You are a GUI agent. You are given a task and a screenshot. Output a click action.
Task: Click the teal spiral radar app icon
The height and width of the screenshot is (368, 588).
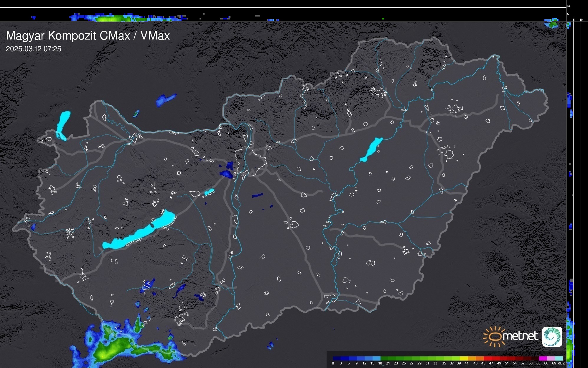coord(552,336)
